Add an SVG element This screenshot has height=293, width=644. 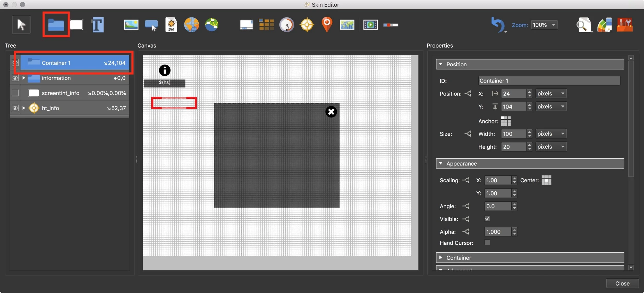coord(171,25)
